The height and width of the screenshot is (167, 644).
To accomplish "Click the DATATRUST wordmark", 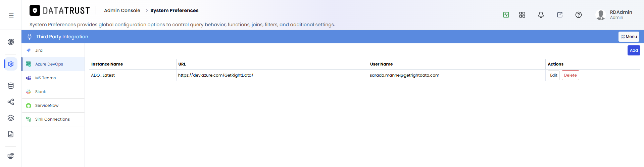I will tap(66, 11).
